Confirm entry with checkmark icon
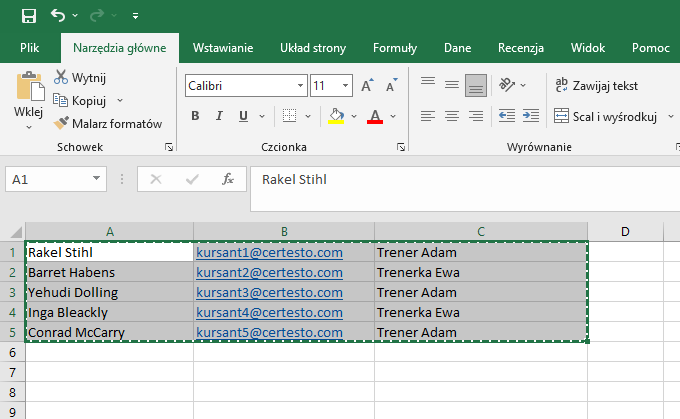The image size is (680, 419). (x=192, y=179)
